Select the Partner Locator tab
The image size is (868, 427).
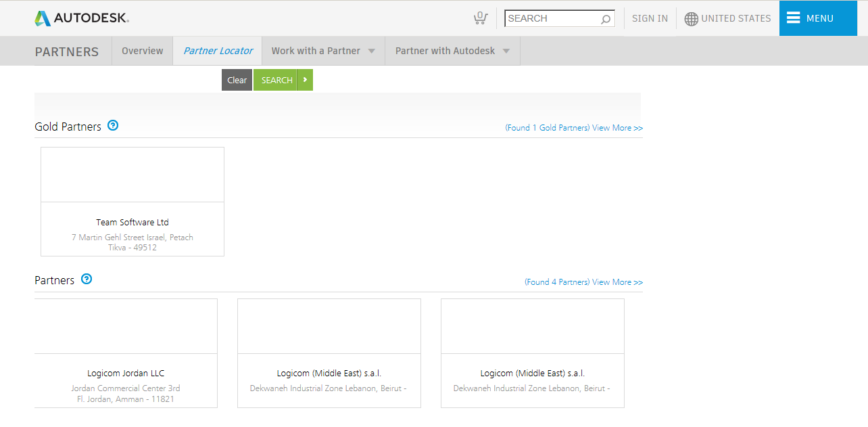(x=218, y=51)
